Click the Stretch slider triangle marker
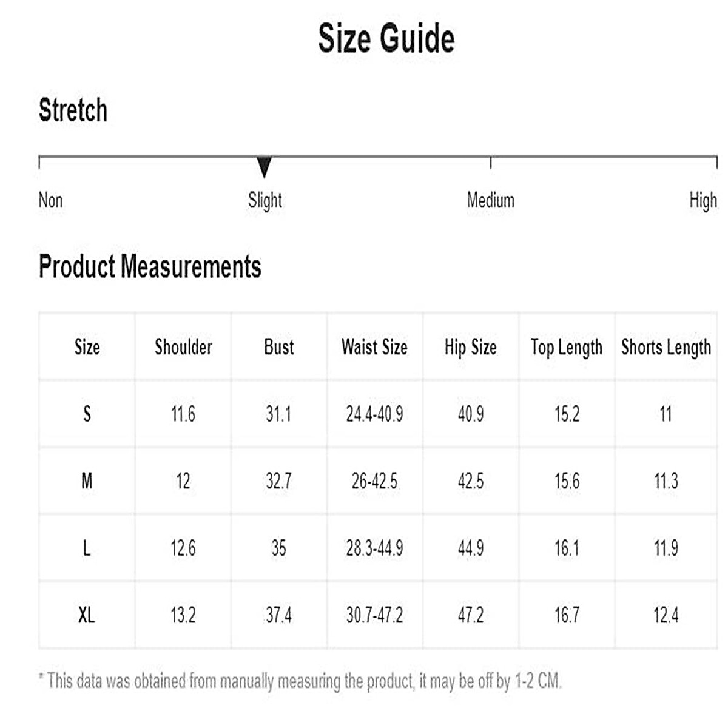This screenshot has height=728, width=728. (264, 166)
